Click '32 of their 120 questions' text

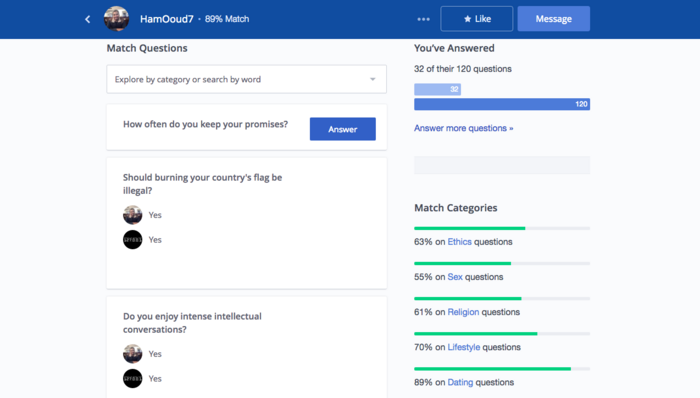[x=462, y=69]
